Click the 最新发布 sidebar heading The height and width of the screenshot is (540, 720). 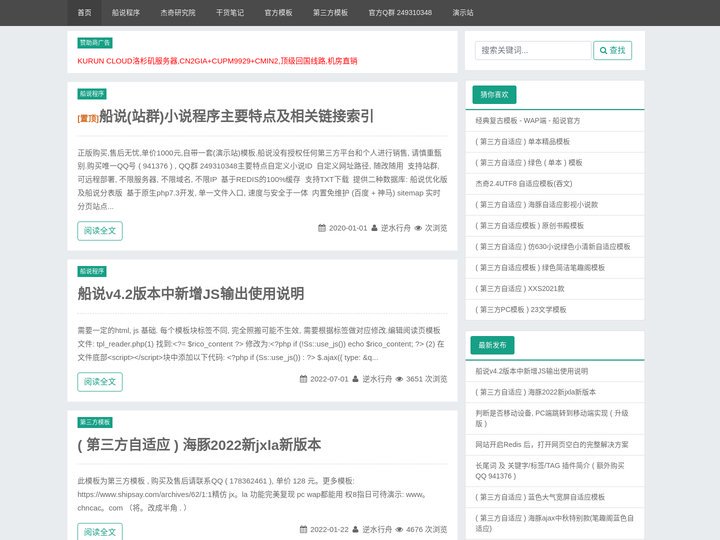click(492, 345)
